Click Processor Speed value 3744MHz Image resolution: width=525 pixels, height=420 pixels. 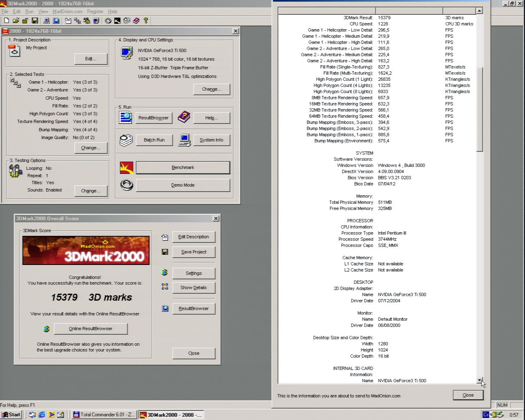[387, 239]
